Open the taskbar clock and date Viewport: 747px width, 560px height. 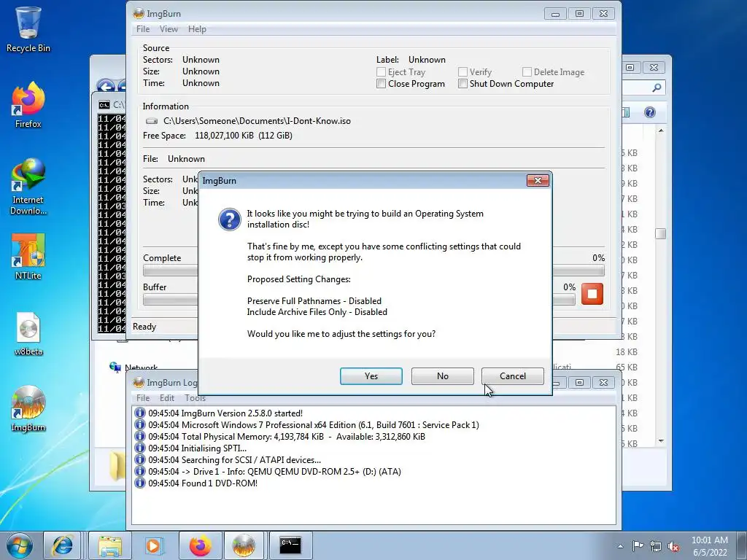pos(710,546)
